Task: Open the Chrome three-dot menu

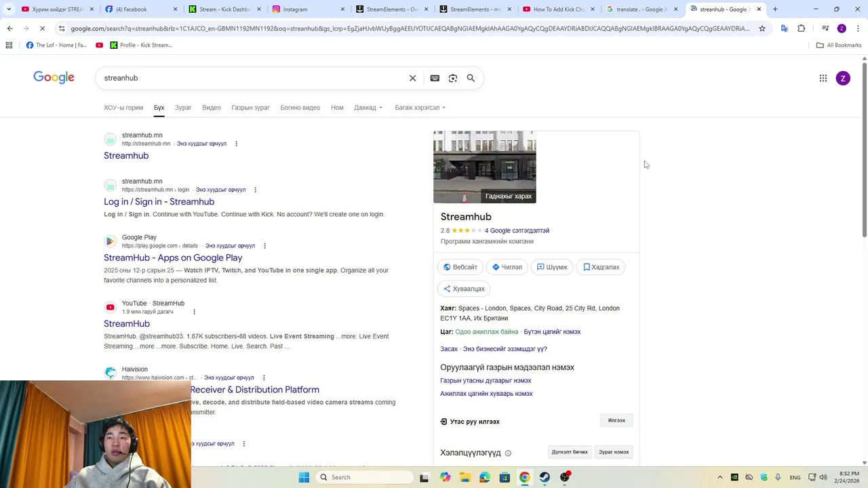Action: (856, 28)
